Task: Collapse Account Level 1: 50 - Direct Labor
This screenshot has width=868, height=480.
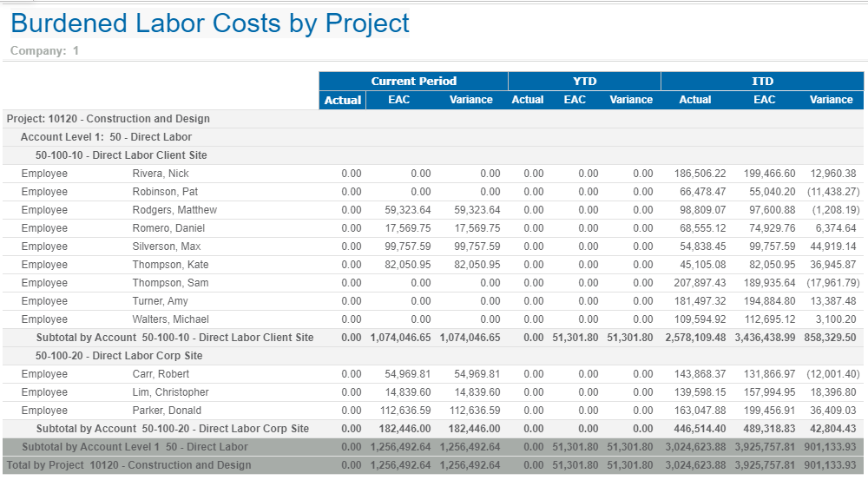Action: tap(106, 137)
